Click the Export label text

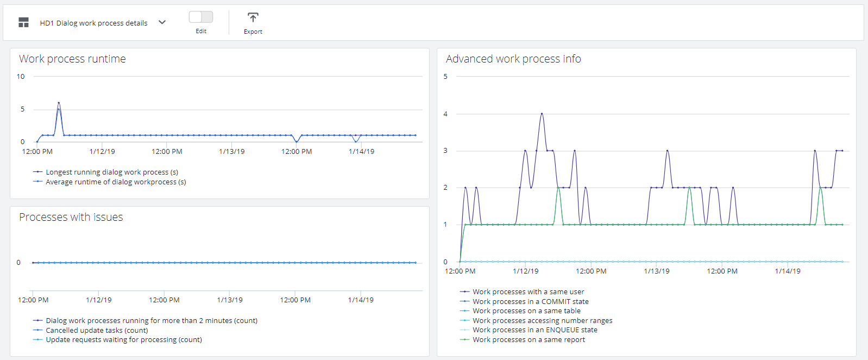pyautogui.click(x=253, y=32)
